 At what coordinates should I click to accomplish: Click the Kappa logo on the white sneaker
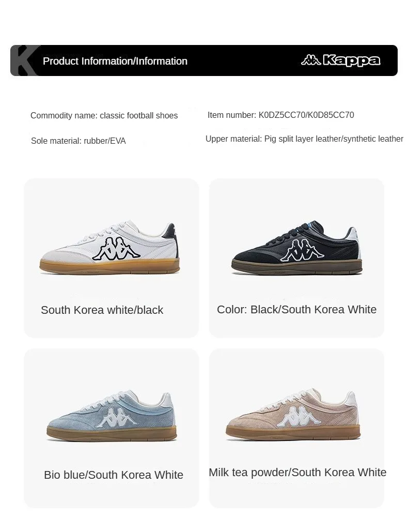coord(116,249)
